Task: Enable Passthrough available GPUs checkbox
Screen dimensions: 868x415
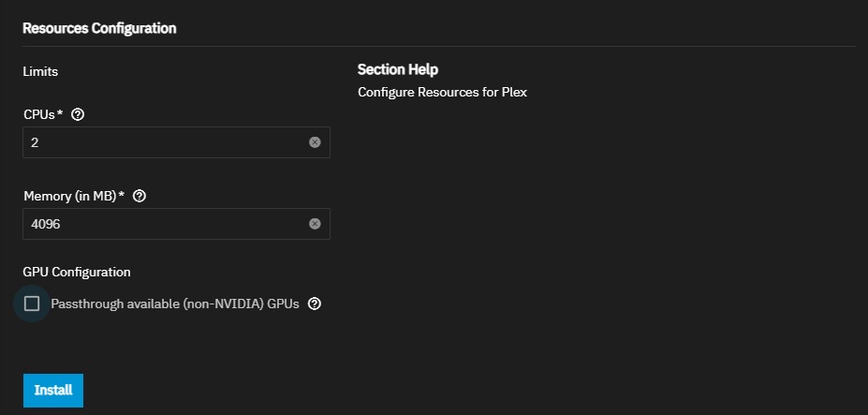Action: click(32, 304)
